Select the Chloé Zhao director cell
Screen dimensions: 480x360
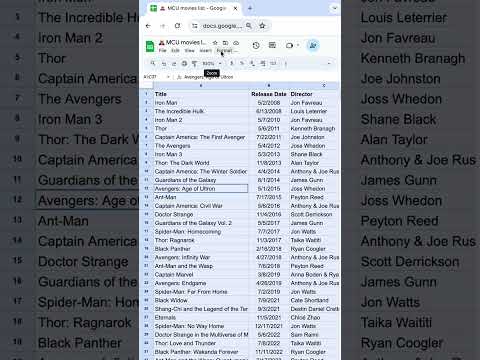(314, 317)
